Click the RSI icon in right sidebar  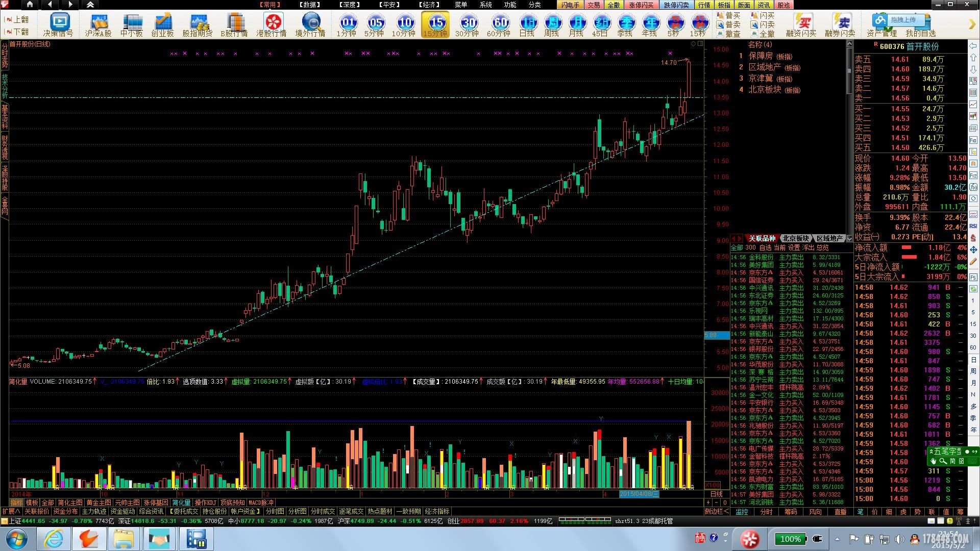pyautogui.click(x=973, y=226)
